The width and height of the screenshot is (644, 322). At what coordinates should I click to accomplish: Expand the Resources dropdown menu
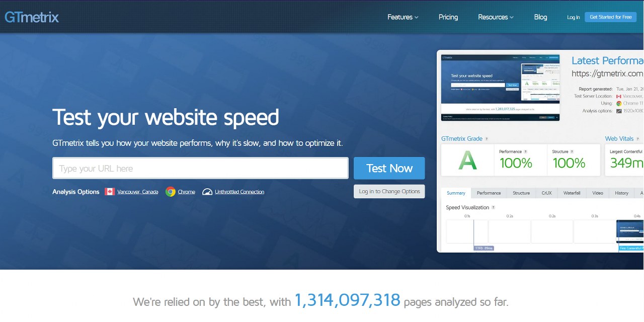tap(496, 17)
